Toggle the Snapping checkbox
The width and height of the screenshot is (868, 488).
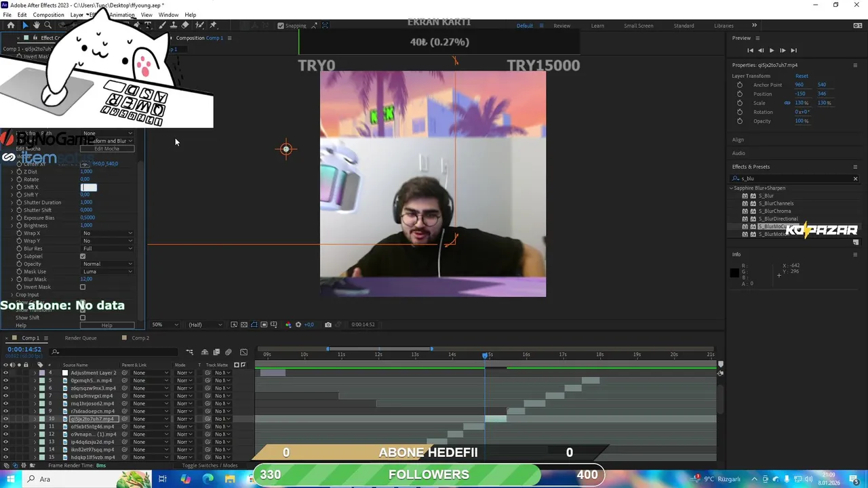pyautogui.click(x=281, y=26)
